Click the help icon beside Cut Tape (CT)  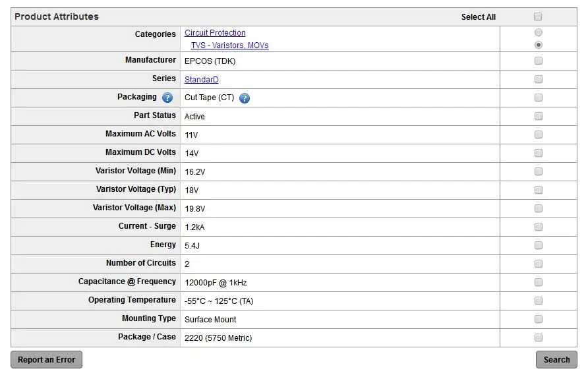tap(245, 98)
